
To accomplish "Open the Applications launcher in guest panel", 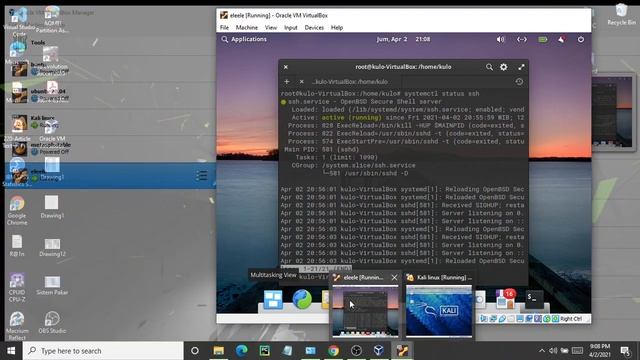I will pyautogui.click(x=244, y=39).
